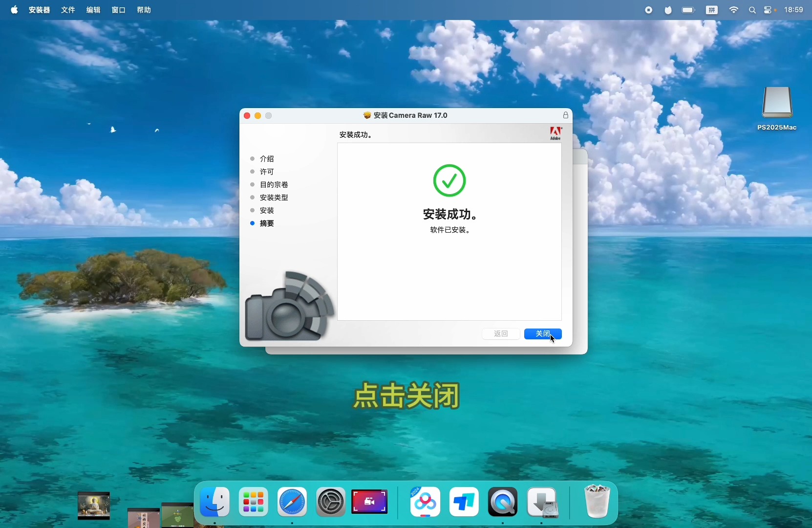Select the 摘要 step in sidebar
The image size is (812, 528).
(267, 223)
